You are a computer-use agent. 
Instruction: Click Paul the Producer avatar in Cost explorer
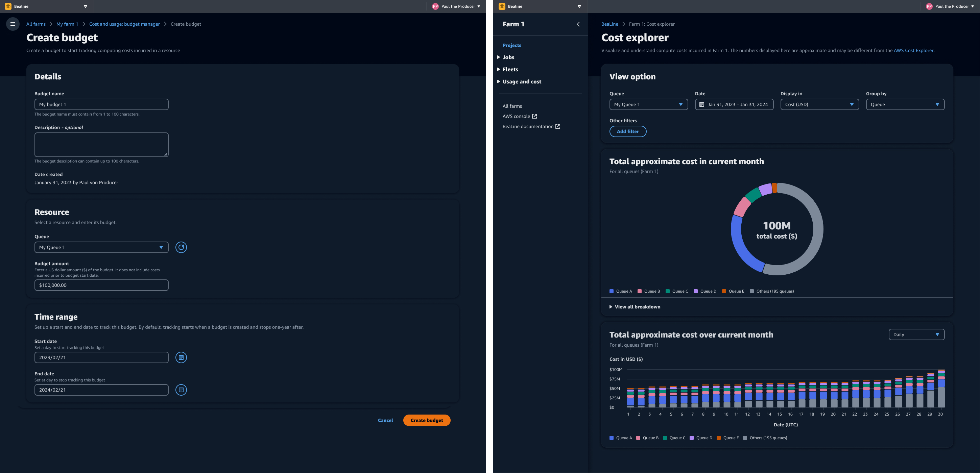pos(929,6)
